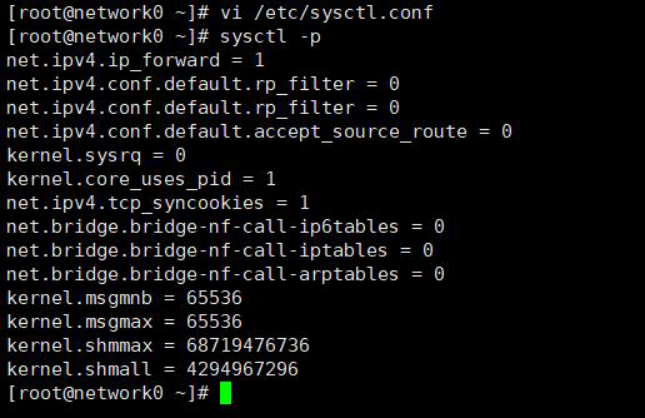The width and height of the screenshot is (645, 418).
Task: Click the 'vi /etc/sysctl.conf' command line
Action: (x=327, y=13)
